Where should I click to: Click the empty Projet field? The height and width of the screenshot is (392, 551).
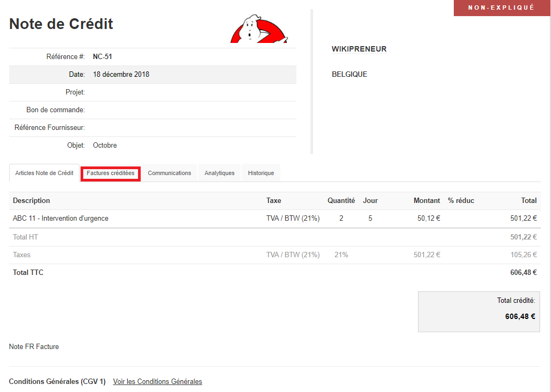pyautogui.click(x=161, y=92)
